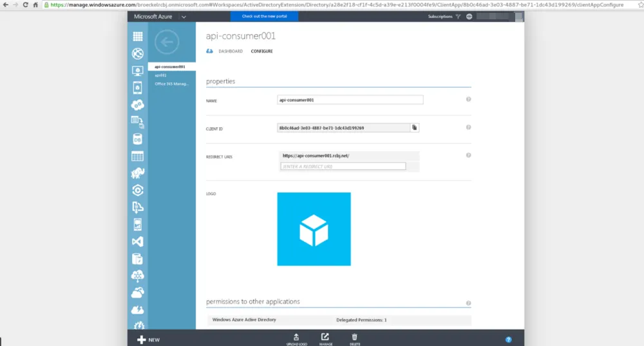Open SQL Databases DB icon in sidebar
The image size is (644, 346).
[x=138, y=139]
